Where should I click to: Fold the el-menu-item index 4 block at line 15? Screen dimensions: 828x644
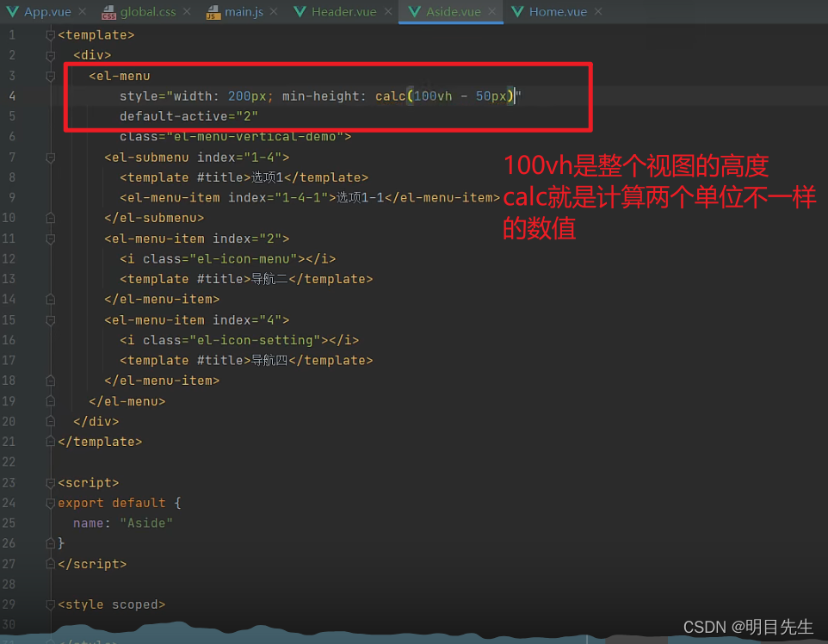point(51,320)
